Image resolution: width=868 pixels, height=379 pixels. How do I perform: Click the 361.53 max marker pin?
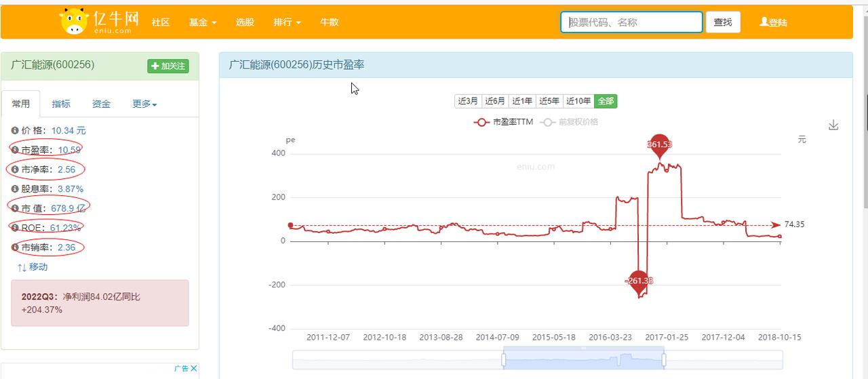[x=659, y=145]
